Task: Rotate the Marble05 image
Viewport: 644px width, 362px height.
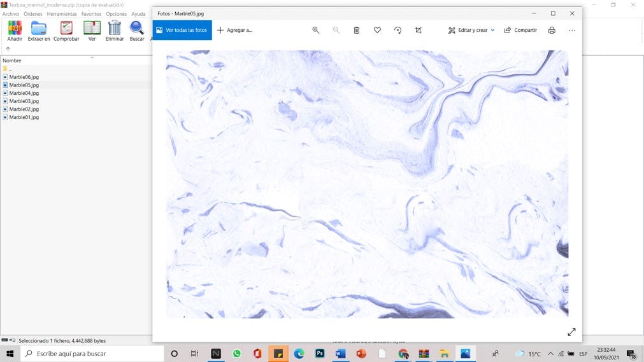Action: point(397,30)
